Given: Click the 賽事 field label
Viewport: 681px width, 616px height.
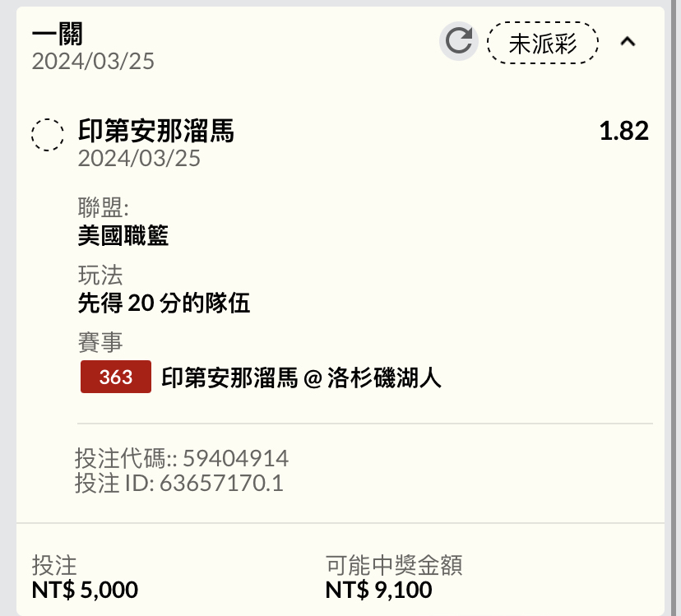Looking at the screenshot, I should [100, 343].
